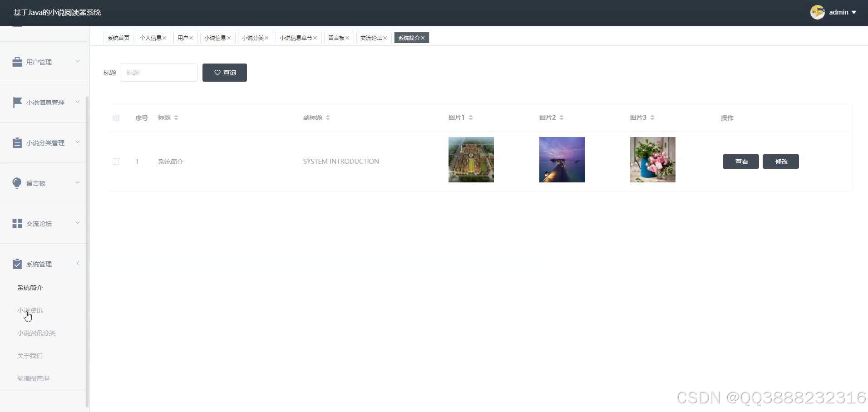The image size is (868, 412).
Task: Expand the 用户管理 menu chevron
Action: [x=78, y=61]
